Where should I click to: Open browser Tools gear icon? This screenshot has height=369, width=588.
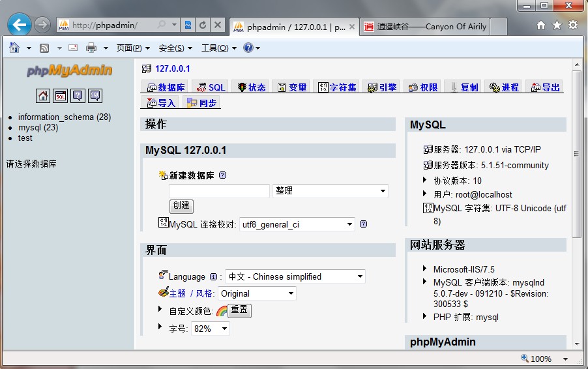pos(573,25)
